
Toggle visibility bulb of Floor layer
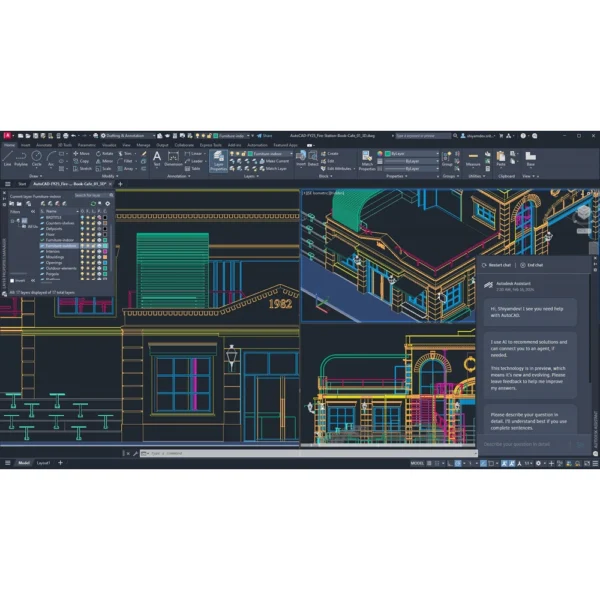82,234
